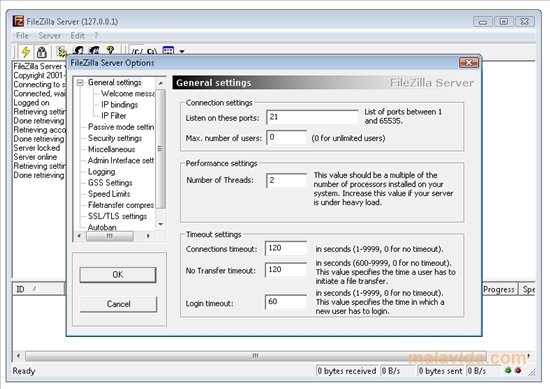Click the options tree scroll right arrow

[x=148, y=236]
